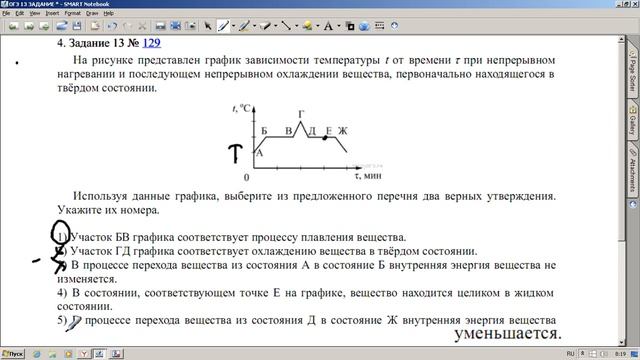Open the line properties tool
The image size is (640, 360).
[x=380, y=26]
